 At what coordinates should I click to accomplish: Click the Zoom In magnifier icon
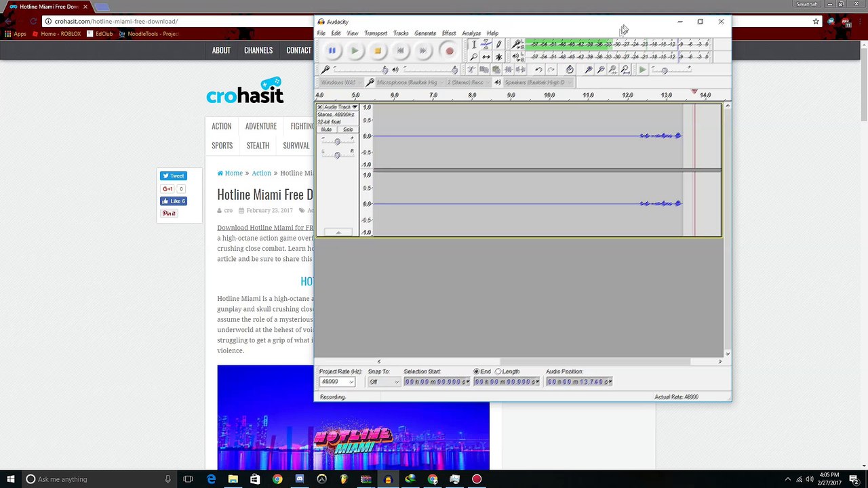(589, 70)
